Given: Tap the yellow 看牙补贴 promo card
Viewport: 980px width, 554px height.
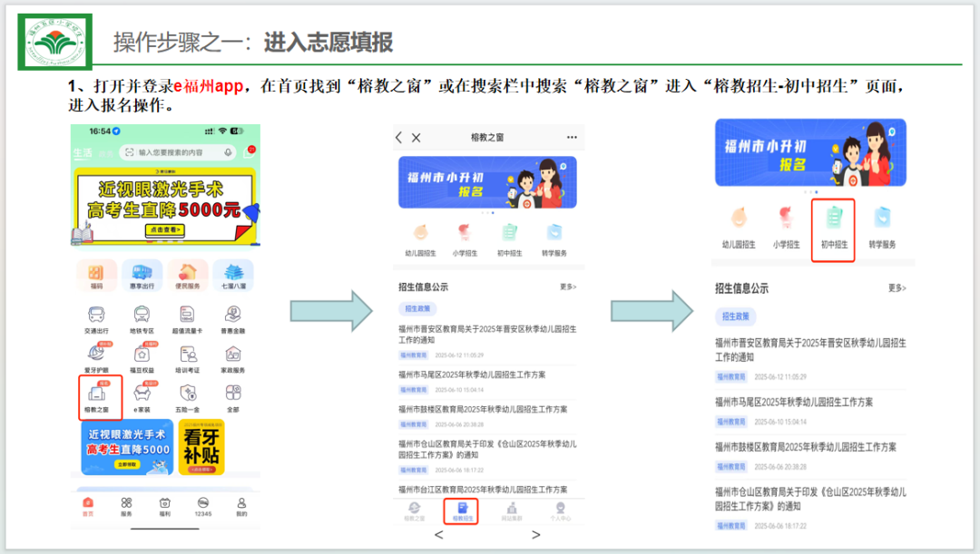Looking at the screenshot, I should coord(201,447).
